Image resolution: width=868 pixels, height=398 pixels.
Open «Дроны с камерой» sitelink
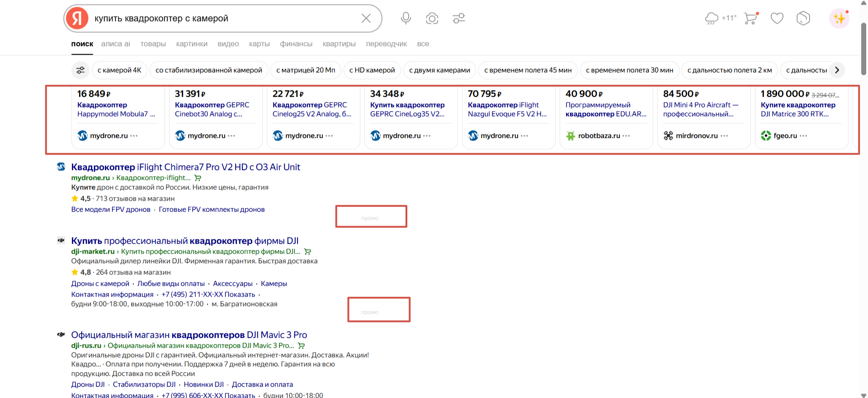[x=100, y=284]
